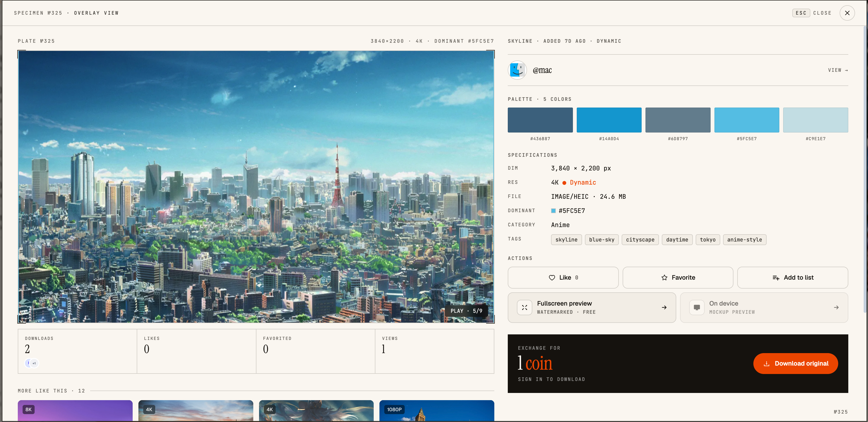Open the tokyo tag
Viewport: 868px width, 422px height.
[708, 240]
